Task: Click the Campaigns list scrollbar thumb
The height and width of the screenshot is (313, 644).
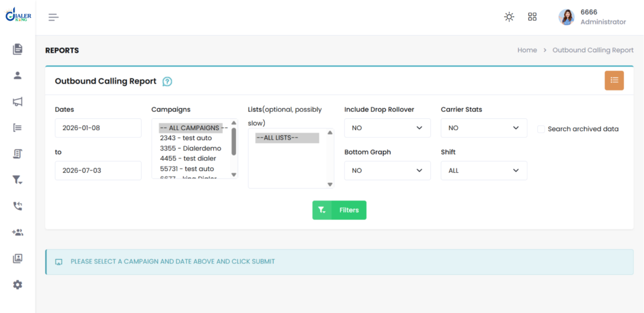Action: (234, 141)
